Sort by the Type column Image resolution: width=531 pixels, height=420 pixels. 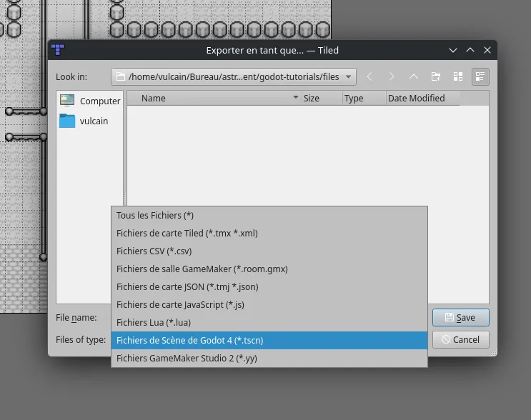click(x=364, y=98)
